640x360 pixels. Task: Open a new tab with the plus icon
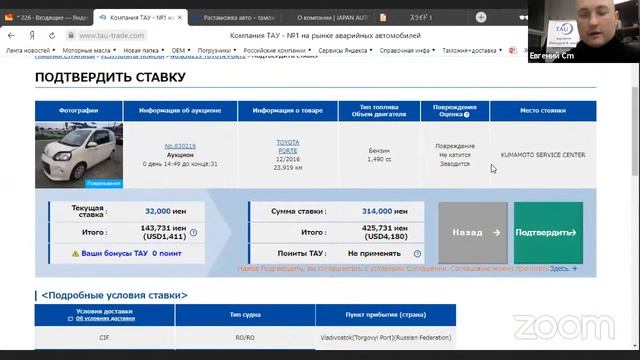[481, 17]
